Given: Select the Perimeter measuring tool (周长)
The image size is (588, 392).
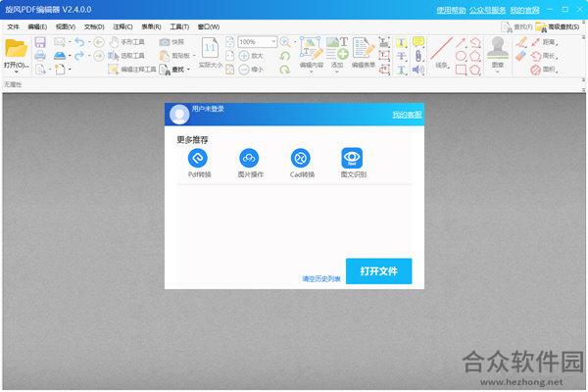Looking at the screenshot, I should (544, 56).
